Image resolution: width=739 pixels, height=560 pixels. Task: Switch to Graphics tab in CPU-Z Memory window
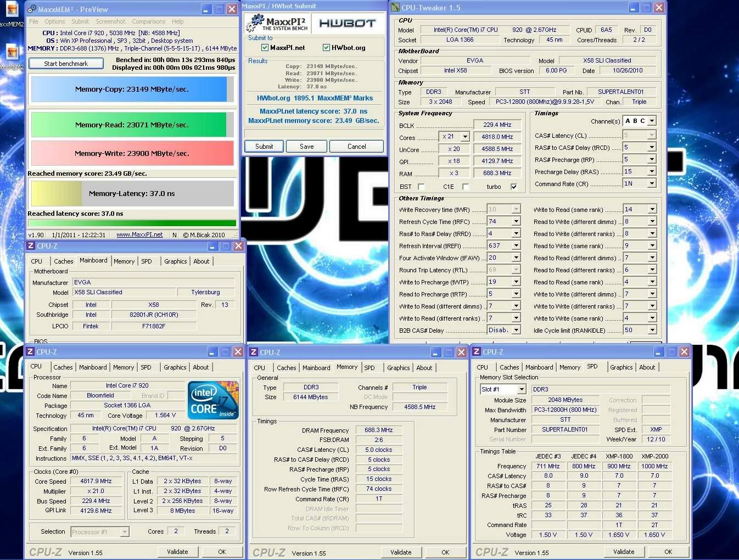click(399, 368)
